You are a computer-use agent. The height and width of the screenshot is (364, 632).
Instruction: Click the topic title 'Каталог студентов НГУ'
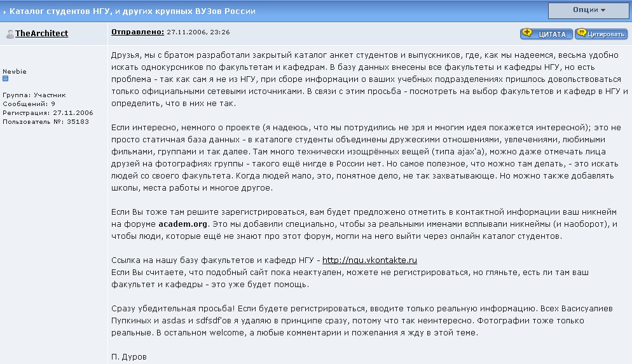point(132,11)
